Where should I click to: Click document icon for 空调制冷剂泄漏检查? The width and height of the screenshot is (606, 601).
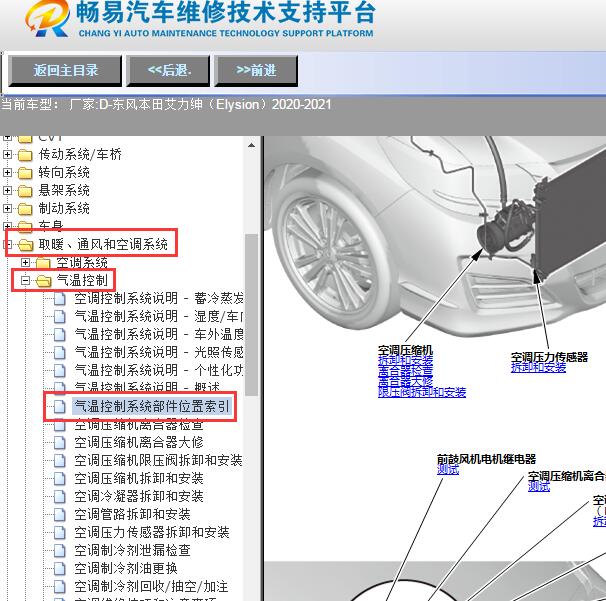click(60, 550)
